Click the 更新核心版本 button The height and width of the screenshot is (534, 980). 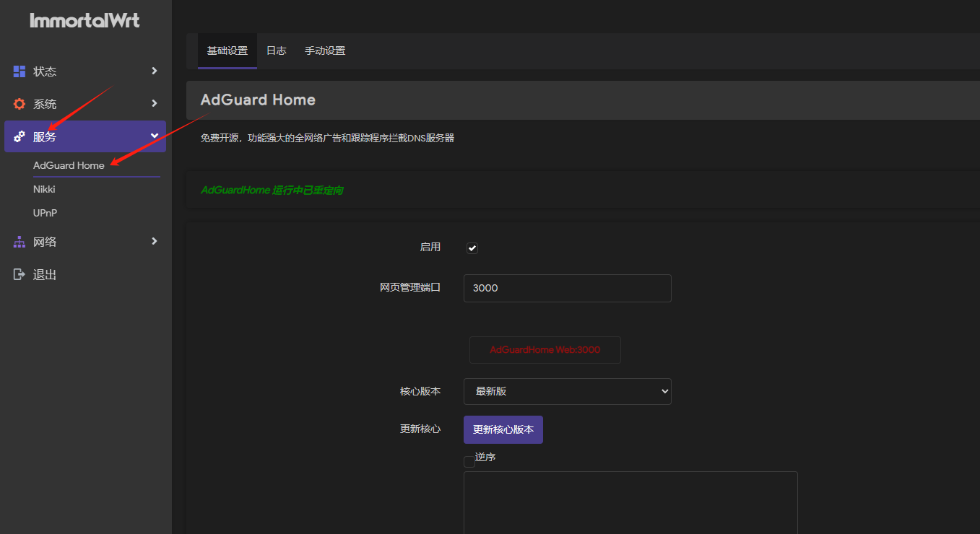point(503,429)
